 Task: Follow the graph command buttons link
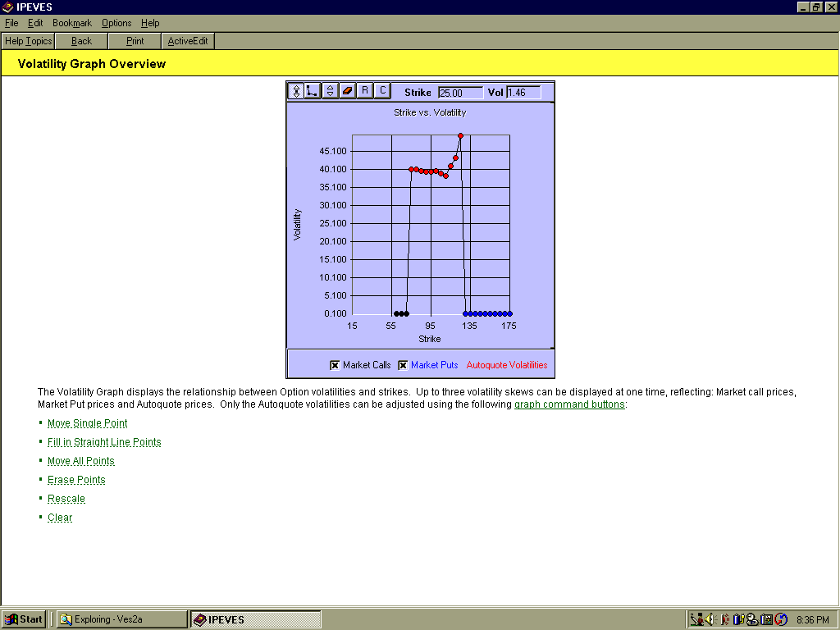[569, 404]
